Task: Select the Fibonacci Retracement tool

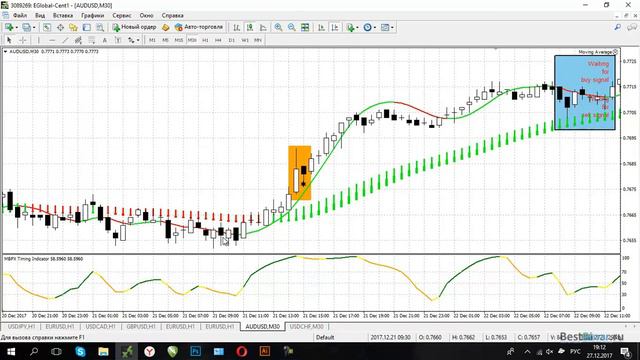Action: pyautogui.click(x=91, y=40)
